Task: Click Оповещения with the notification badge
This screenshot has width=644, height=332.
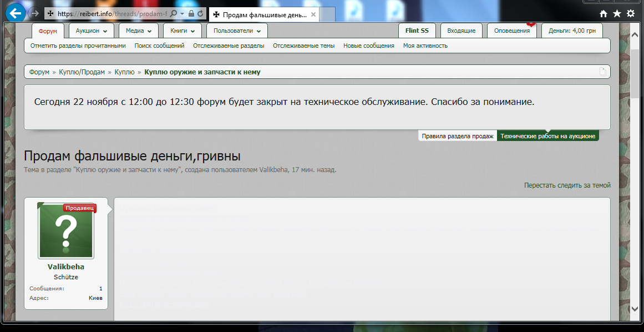Action: click(511, 31)
